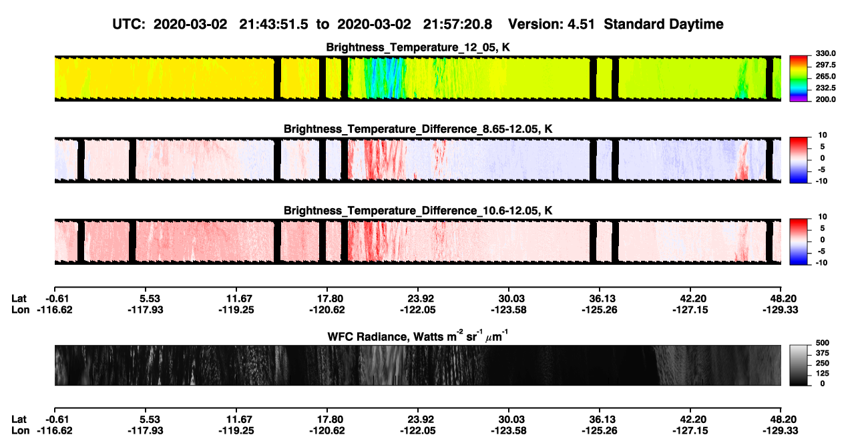Click the WFC Radiance grayscale image strip
The height and width of the screenshot is (445, 868).
417,365
